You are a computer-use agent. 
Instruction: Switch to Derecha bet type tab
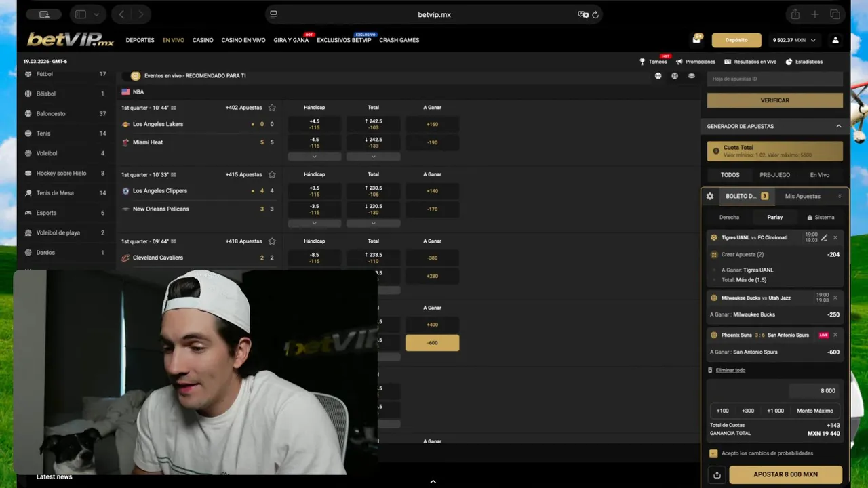[729, 218]
